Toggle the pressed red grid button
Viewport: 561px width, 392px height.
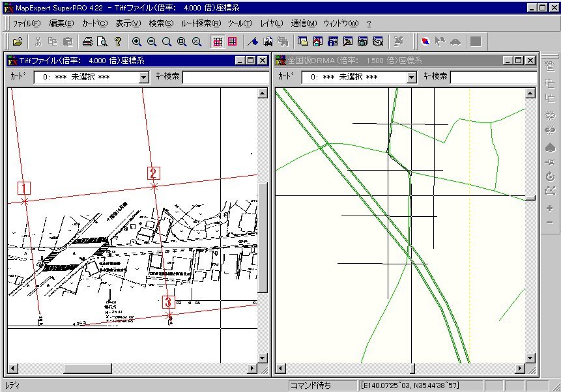[218, 42]
